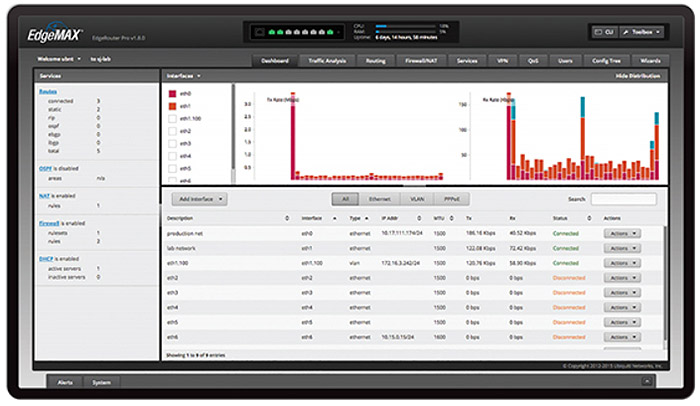Click the Firewall link in Services

point(49,223)
